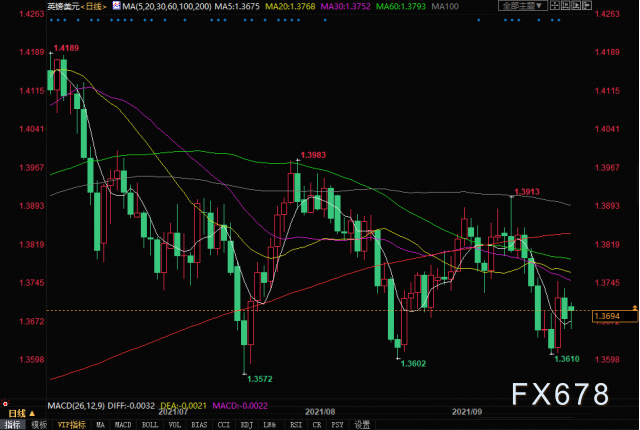Viewport: 640px width, 430px height.
Task: Click the 1.3983 high price marker
Action: click(x=313, y=155)
